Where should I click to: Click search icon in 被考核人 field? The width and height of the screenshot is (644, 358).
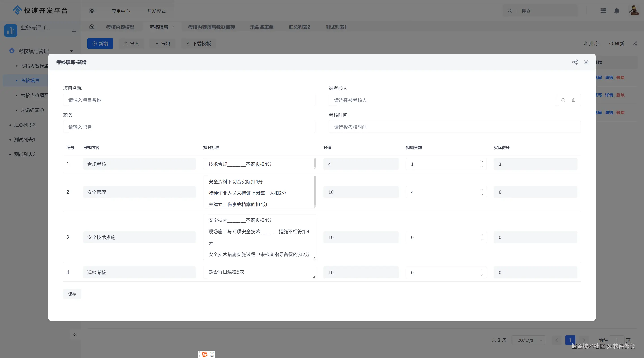pyautogui.click(x=563, y=100)
